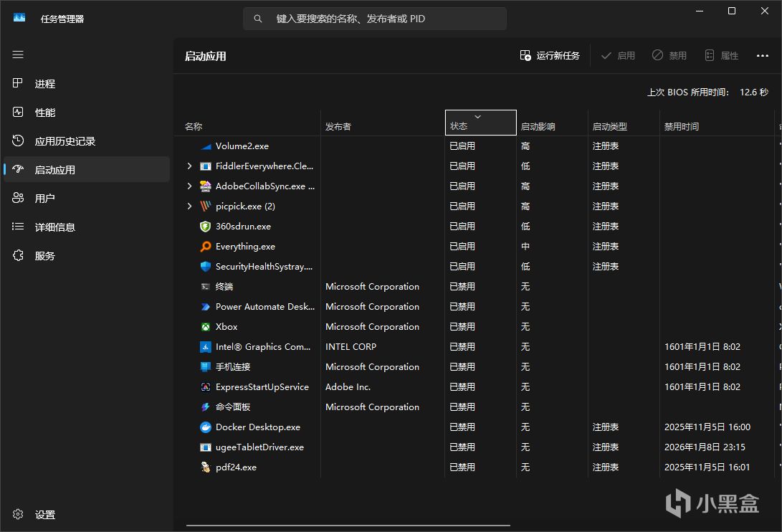Select the Volume2.exe row name
The height and width of the screenshot is (532, 782).
click(242, 146)
